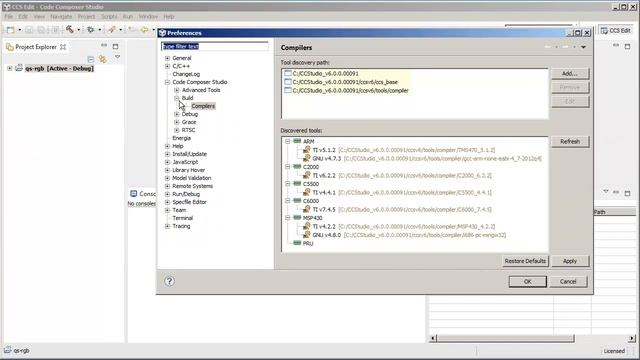This screenshot has height=360, width=640.
Task: Click the hammer Build toolbar icon
Action: (x=70, y=29)
